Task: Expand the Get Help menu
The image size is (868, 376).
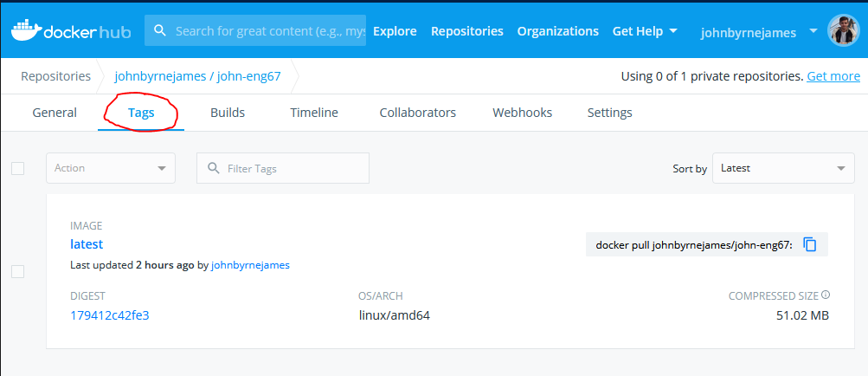Action: click(x=645, y=31)
